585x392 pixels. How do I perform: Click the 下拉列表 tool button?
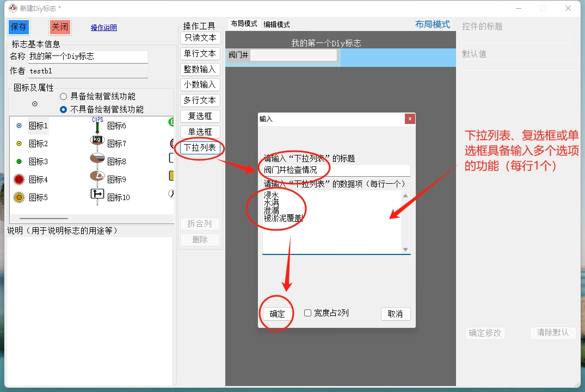point(200,147)
